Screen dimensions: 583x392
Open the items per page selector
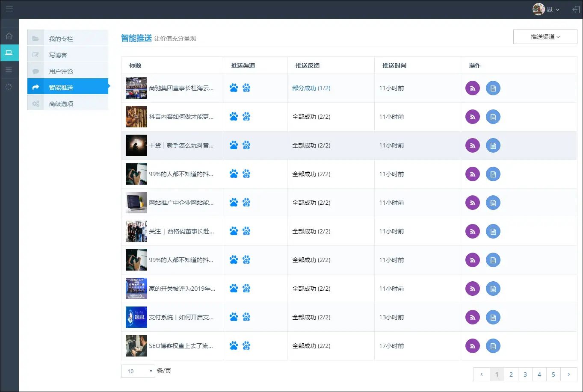tap(138, 371)
